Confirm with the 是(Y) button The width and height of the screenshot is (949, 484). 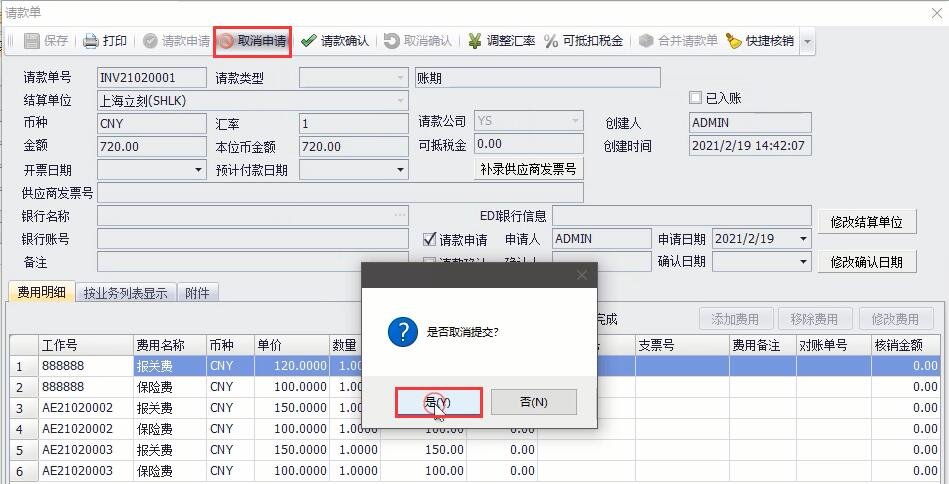point(438,402)
